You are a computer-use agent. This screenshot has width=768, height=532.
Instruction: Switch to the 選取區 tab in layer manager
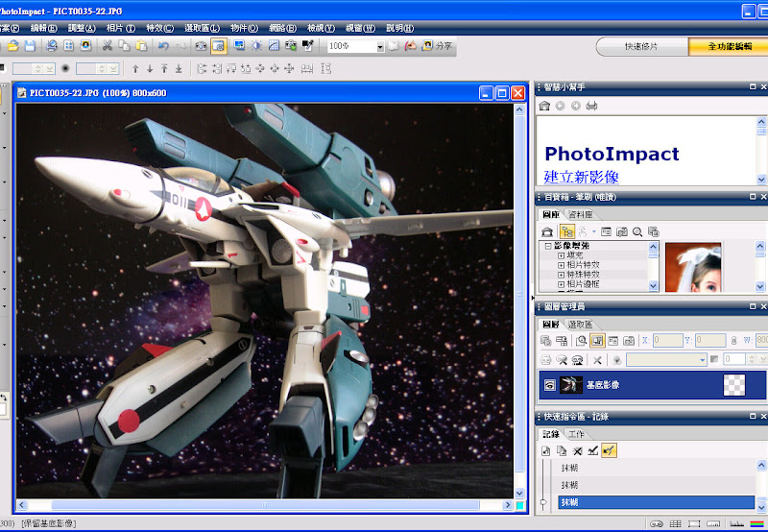click(581, 324)
